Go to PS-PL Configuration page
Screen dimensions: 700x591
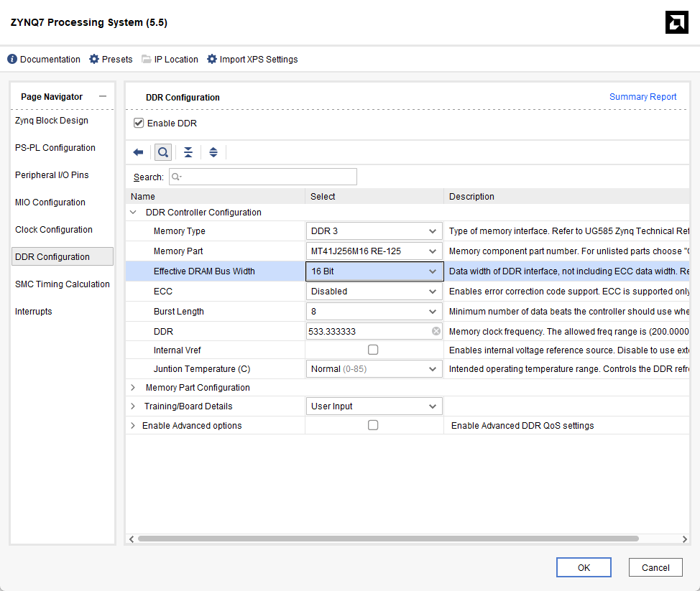[55, 148]
